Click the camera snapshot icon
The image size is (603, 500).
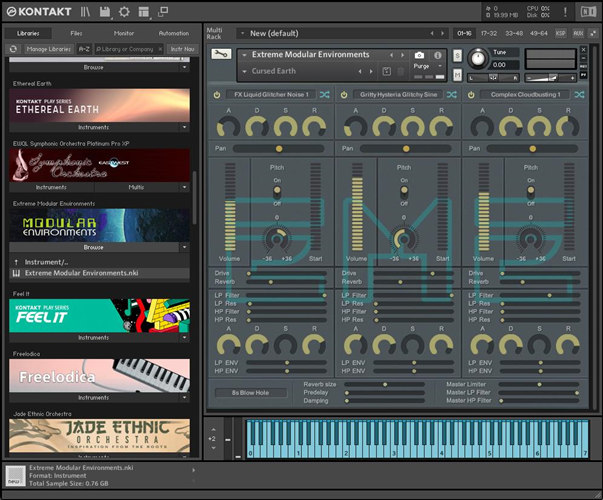[x=419, y=55]
